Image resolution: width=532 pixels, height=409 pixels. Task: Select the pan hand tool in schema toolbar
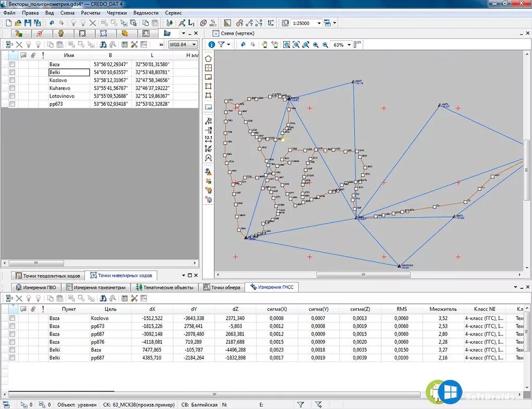coord(264,44)
